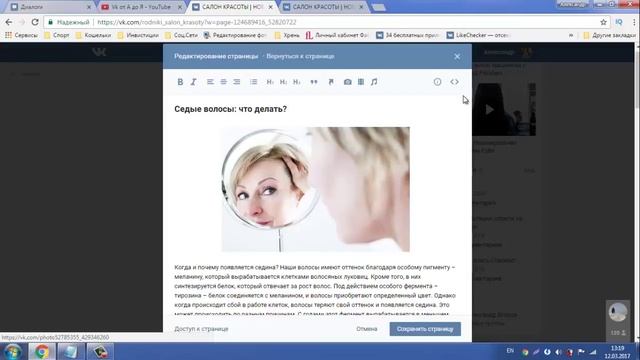Close the page editing dialog
The width and height of the screenshot is (640, 360).
[x=457, y=56]
